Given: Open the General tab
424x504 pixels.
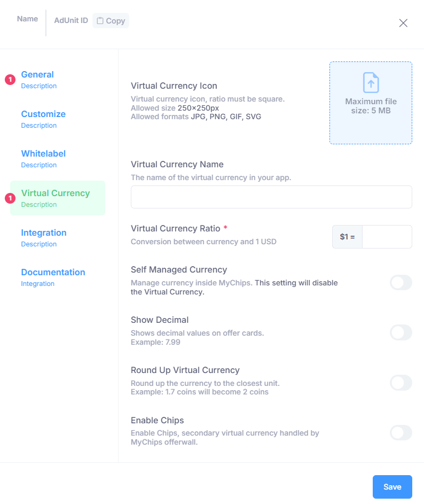Looking at the screenshot, I should coord(37,75).
